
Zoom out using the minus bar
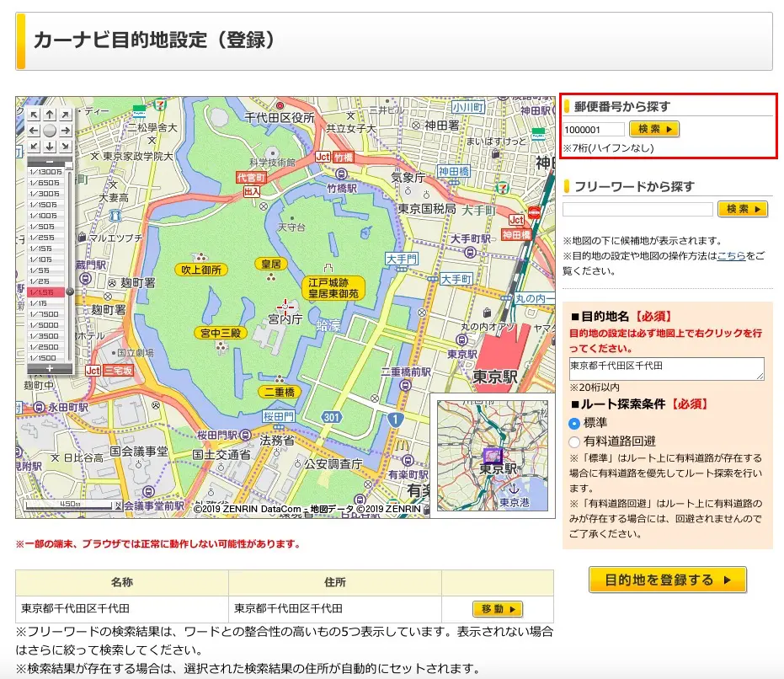point(49,161)
